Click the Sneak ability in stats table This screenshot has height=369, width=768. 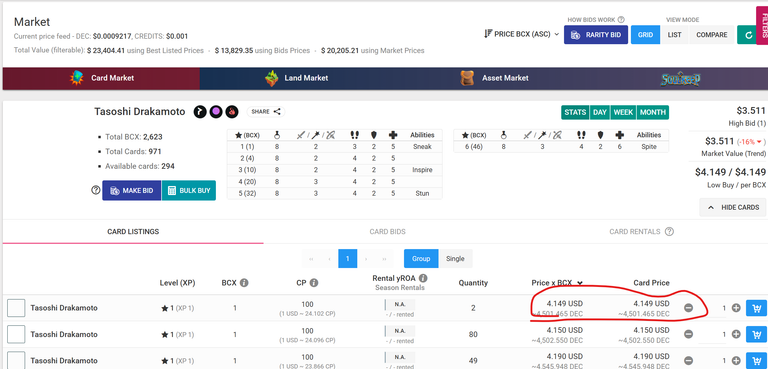(x=422, y=147)
